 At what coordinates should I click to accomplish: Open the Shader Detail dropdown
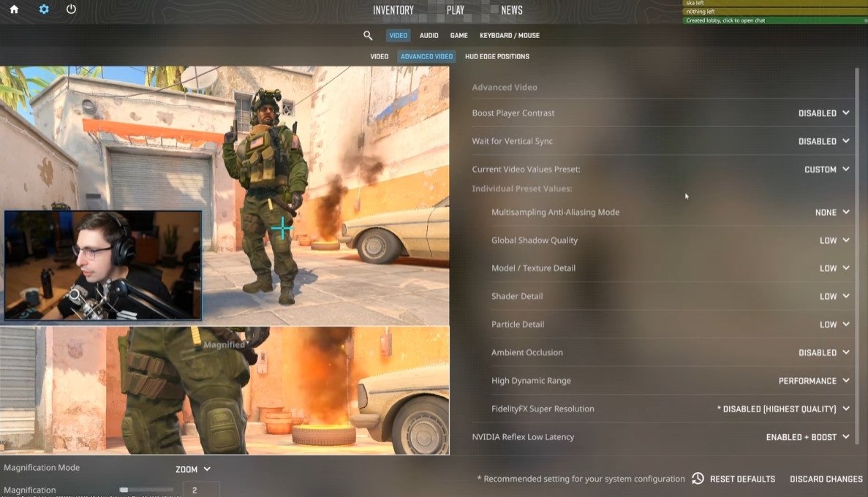(x=834, y=296)
